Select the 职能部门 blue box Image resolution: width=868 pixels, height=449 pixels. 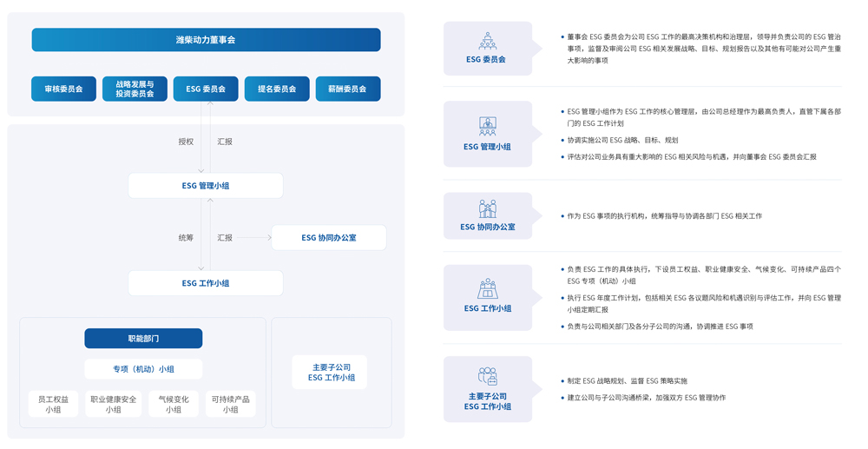tap(143, 338)
